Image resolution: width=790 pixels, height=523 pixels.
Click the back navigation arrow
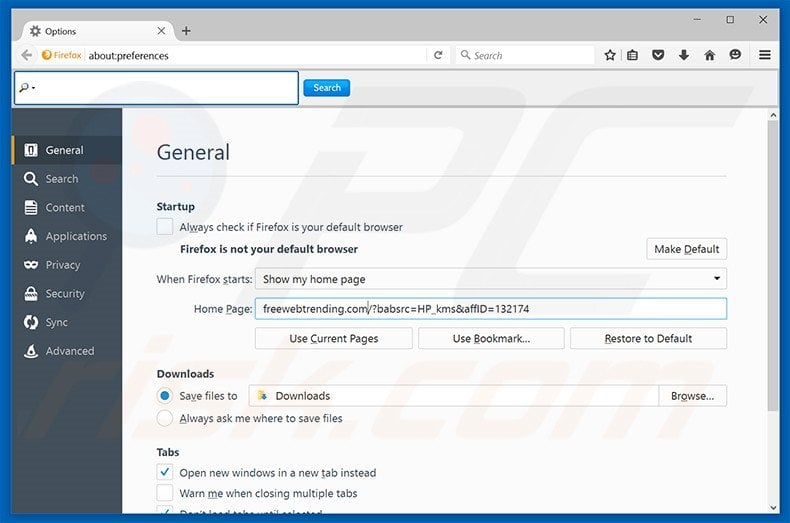(27, 55)
